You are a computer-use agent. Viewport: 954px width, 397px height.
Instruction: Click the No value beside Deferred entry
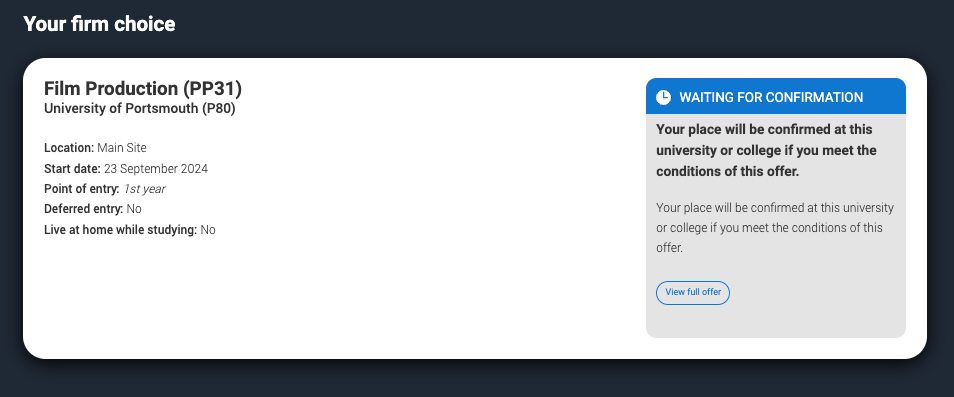134,209
